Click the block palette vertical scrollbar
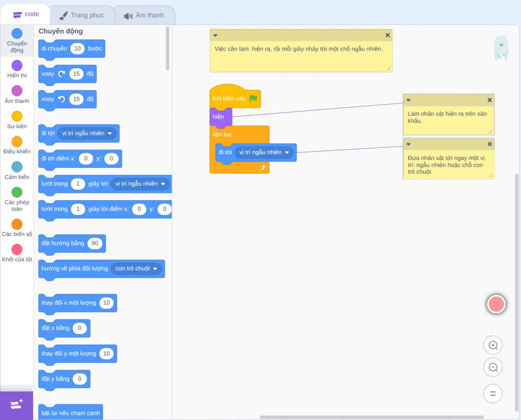521x420 pixels. [x=167, y=48]
